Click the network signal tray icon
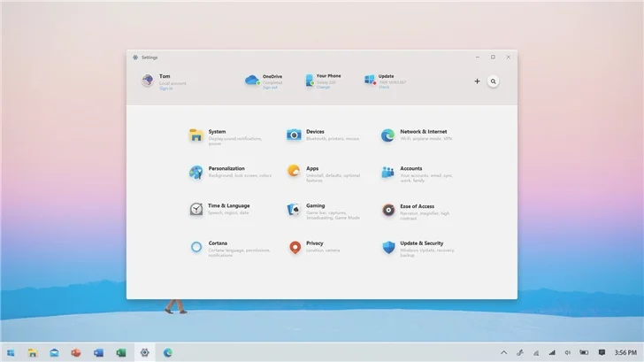 point(552,352)
